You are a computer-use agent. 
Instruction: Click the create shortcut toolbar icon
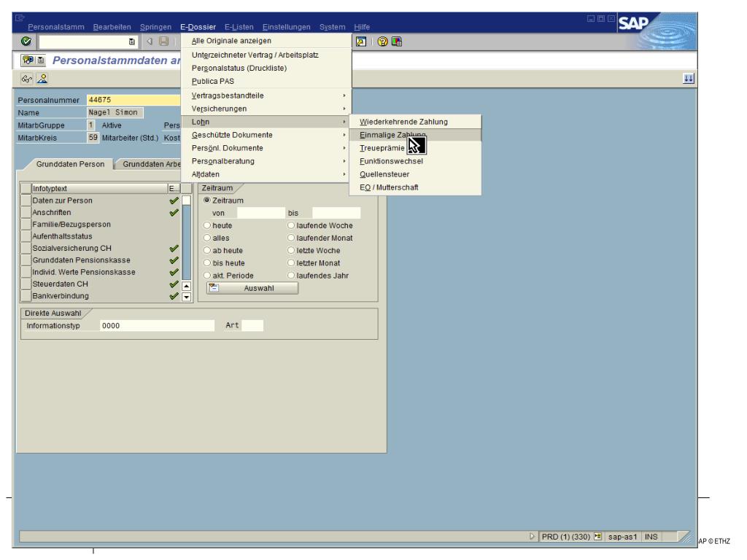pos(361,42)
